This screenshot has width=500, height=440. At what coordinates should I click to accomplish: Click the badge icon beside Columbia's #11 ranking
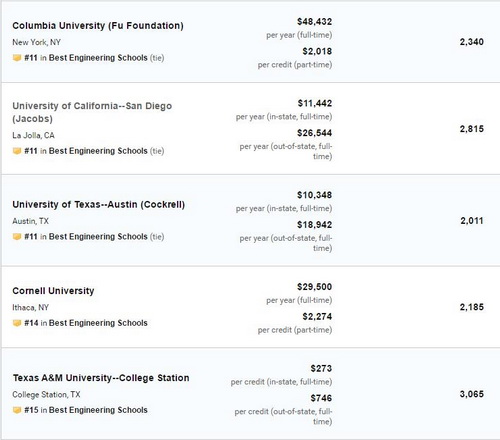(17, 58)
